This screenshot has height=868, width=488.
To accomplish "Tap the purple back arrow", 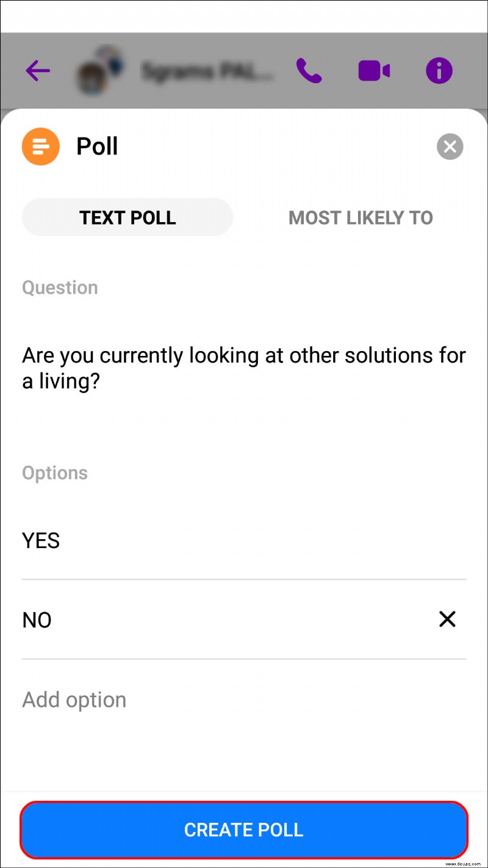I will pos(38,71).
